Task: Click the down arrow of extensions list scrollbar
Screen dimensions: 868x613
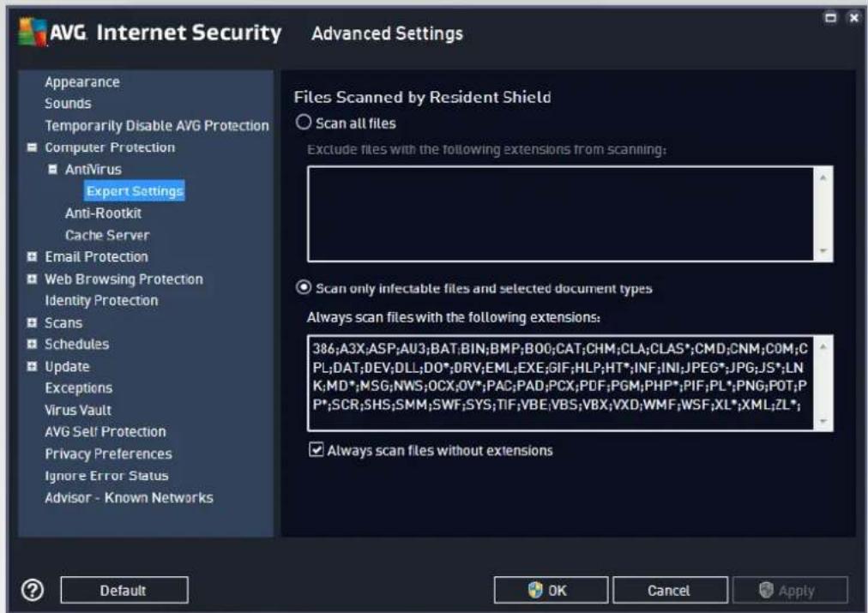Action: click(823, 420)
